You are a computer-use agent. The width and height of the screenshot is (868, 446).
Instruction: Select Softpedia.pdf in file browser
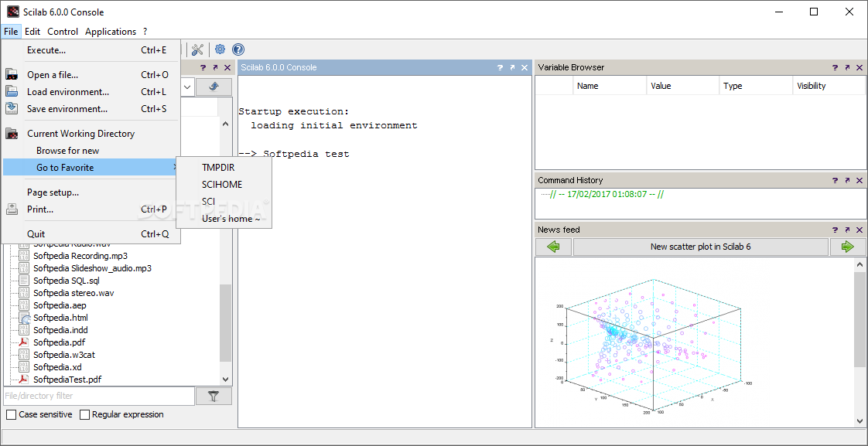(x=59, y=342)
